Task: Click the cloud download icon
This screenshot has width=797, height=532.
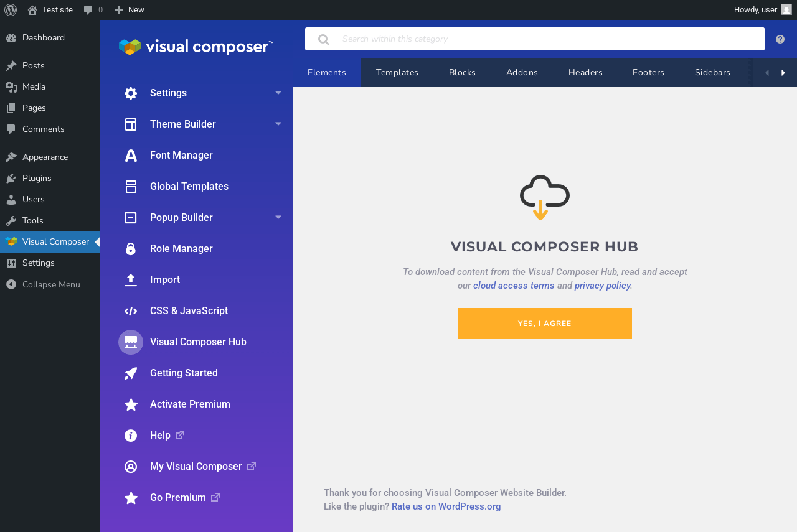Action: coord(545,197)
